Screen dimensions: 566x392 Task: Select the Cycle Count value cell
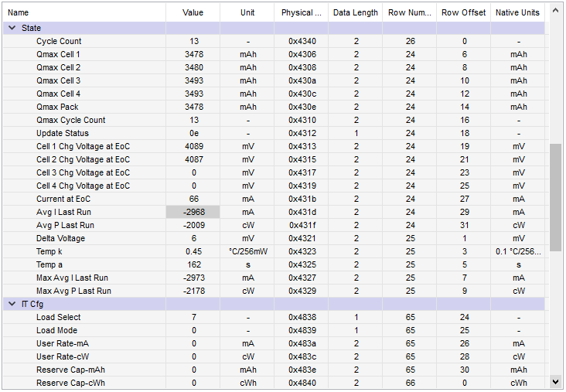[193, 41]
